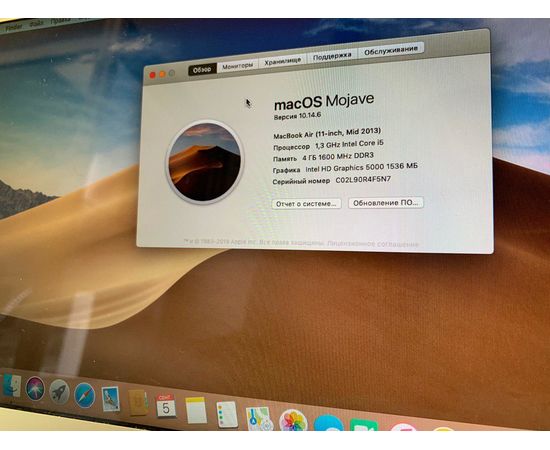
Task: Open Calendar icon showing 5
Action: tap(166, 406)
